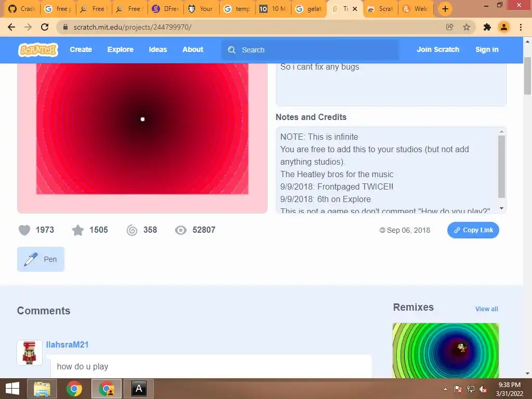532x399 pixels.
Task: Open File Explorer from taskbar
Action: tap(42, 389)
